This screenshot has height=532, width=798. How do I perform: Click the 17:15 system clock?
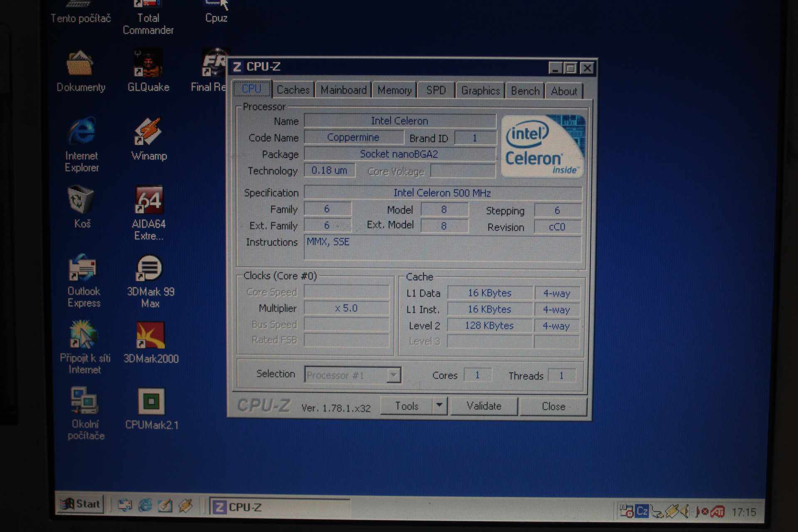(x=744, y=512)
